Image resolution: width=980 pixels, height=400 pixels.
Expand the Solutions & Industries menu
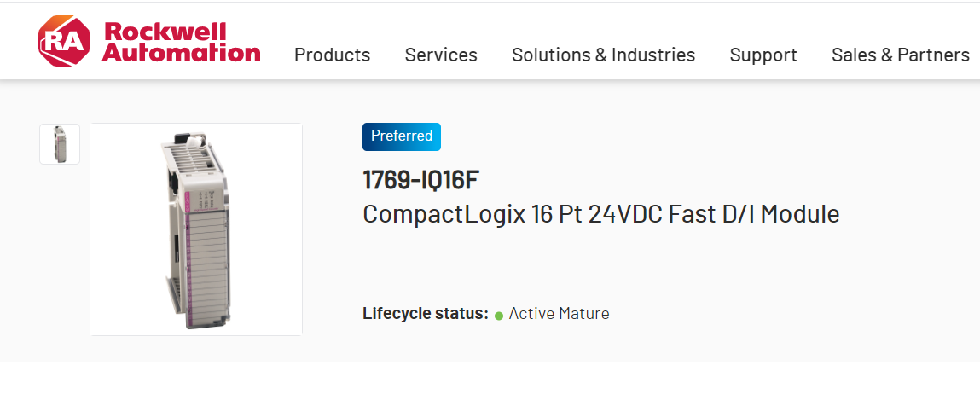(x=603, y=55)
